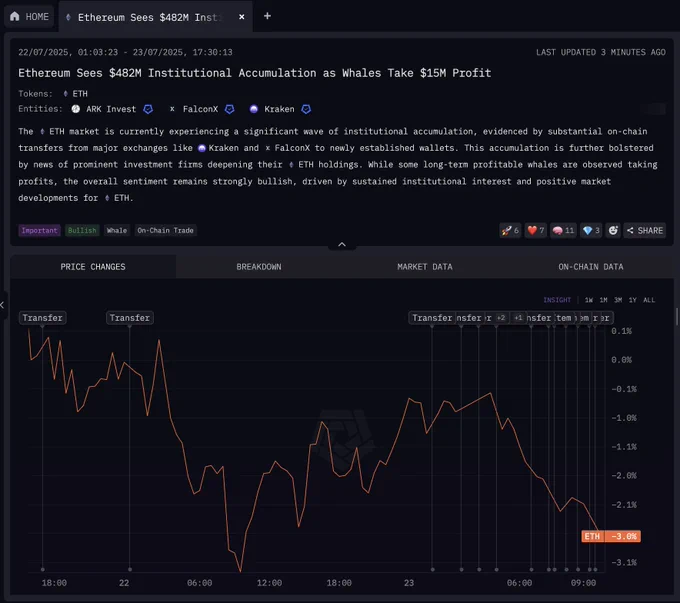Open Kraken entity link
The image size is (680, 603).
[279, 109]
